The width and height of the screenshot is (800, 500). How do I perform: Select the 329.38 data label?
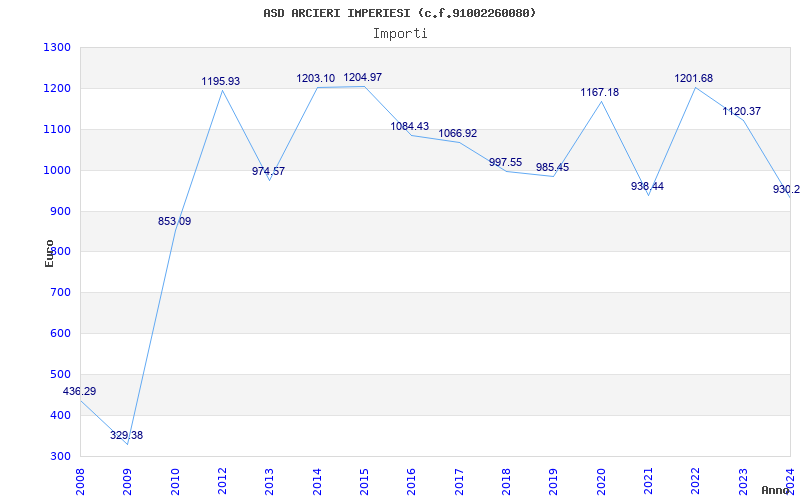[127, 435]
